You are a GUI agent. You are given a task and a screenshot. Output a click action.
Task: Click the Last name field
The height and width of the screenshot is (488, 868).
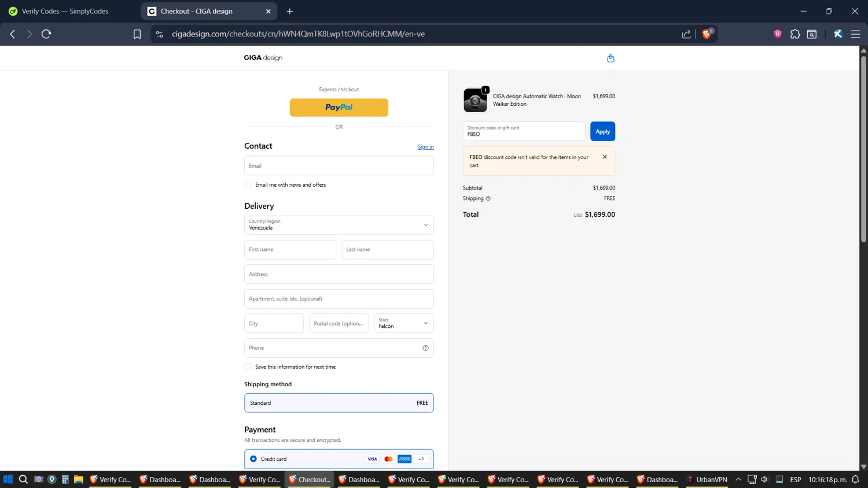[x=387, y=250]
